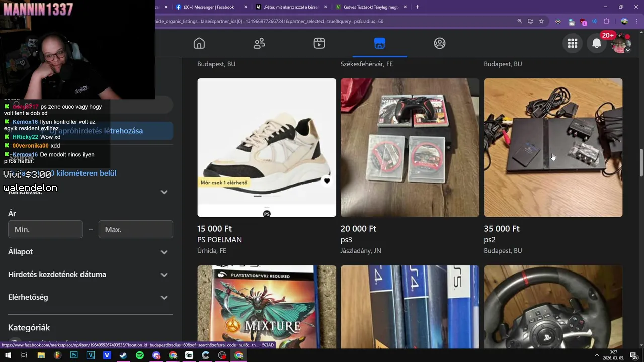The image size is (644, 362).
Task: Open a new browser tab with the plus button
Action: point(417,7)
